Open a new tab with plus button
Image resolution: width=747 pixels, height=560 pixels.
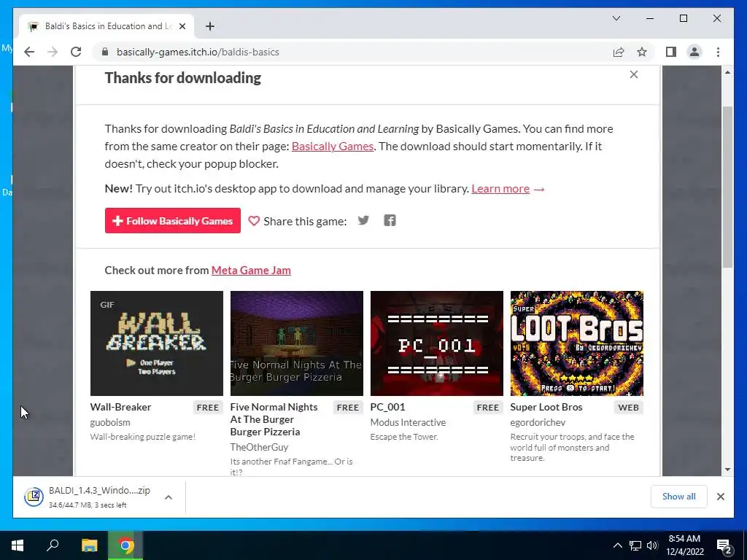(209, 26)
